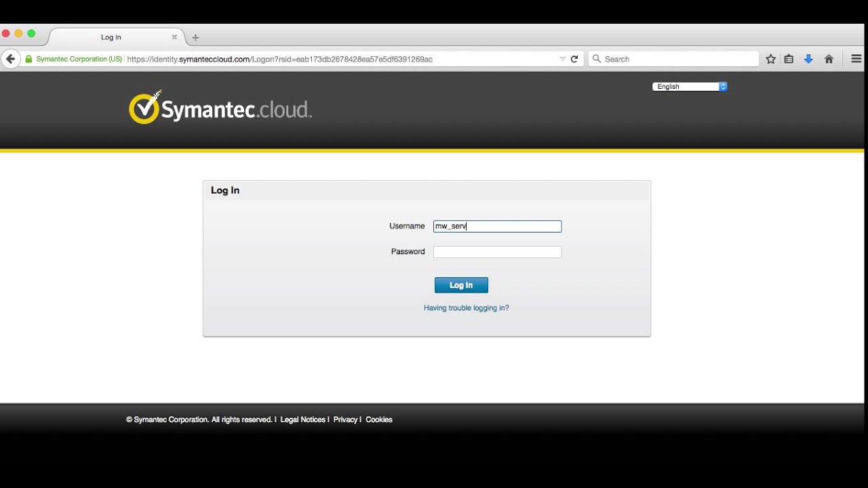Click the Password label text

click(x=408, y=251)
